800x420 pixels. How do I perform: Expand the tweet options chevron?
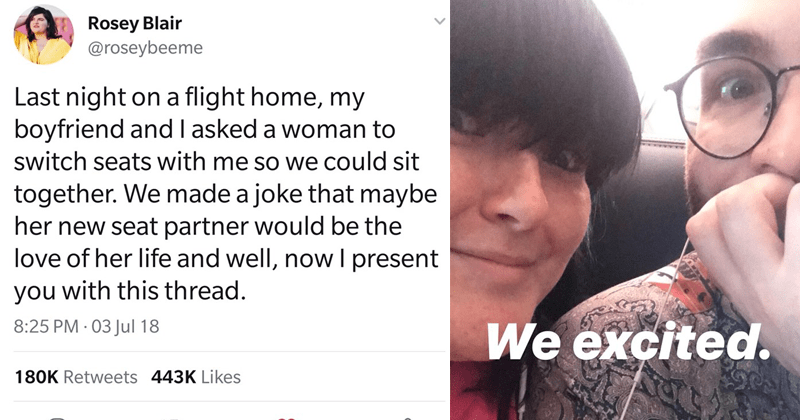click(x=439, y=21)
